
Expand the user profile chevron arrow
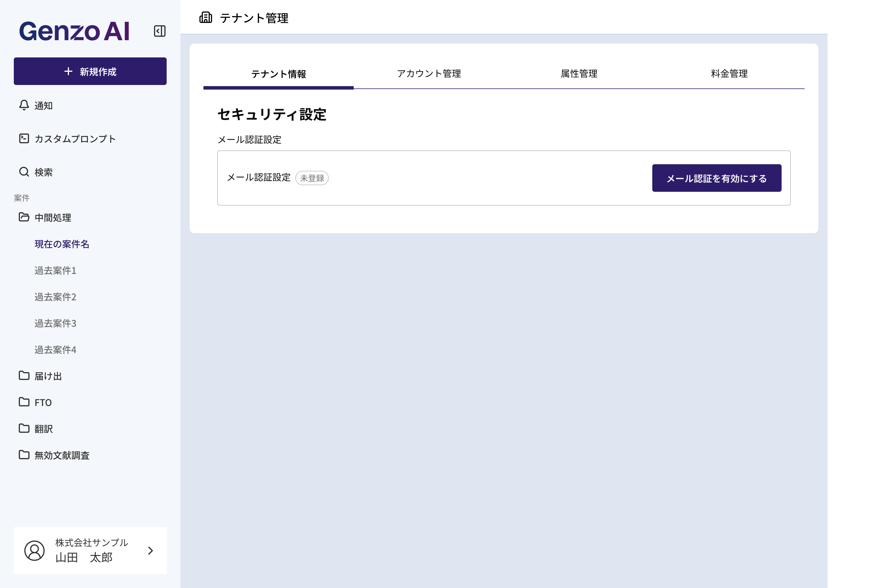151,550
